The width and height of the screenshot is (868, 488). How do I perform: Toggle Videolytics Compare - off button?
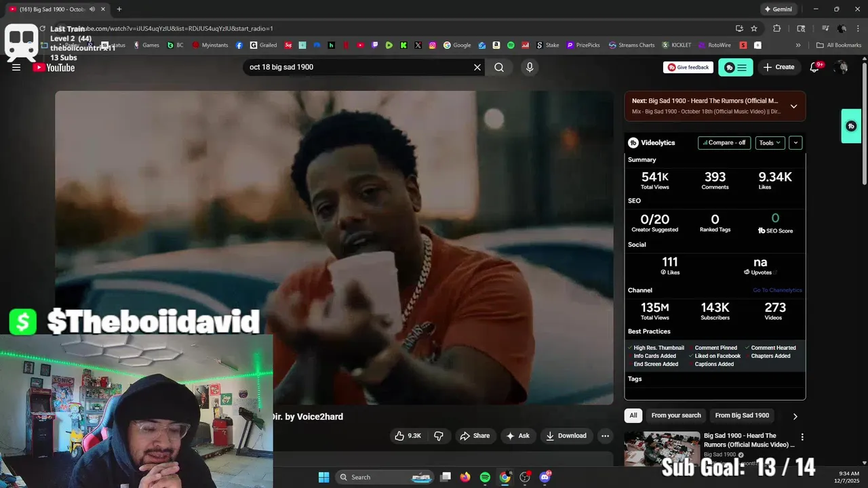724,143
